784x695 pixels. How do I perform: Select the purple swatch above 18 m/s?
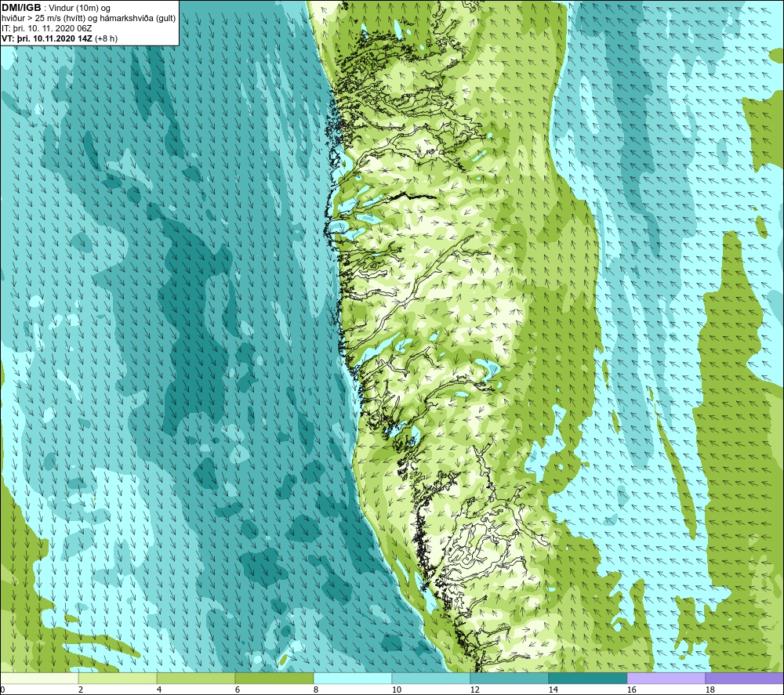coord(744,678)
